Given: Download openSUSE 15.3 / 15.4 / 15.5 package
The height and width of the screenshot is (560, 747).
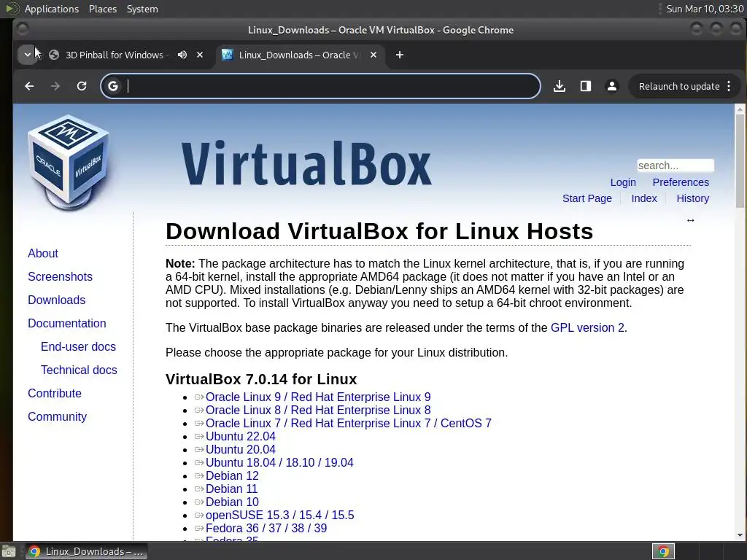Looking at the screenshot, I should click(x=279, y=516).
